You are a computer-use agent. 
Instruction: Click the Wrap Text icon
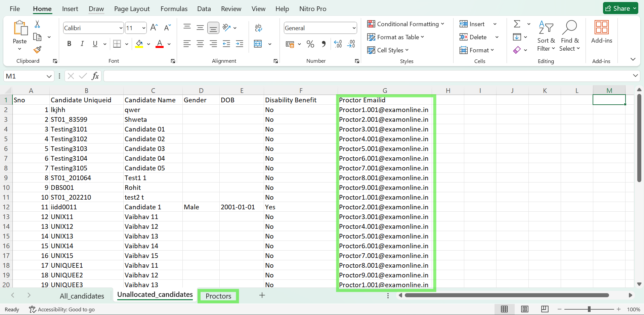(x=258, y=28)
